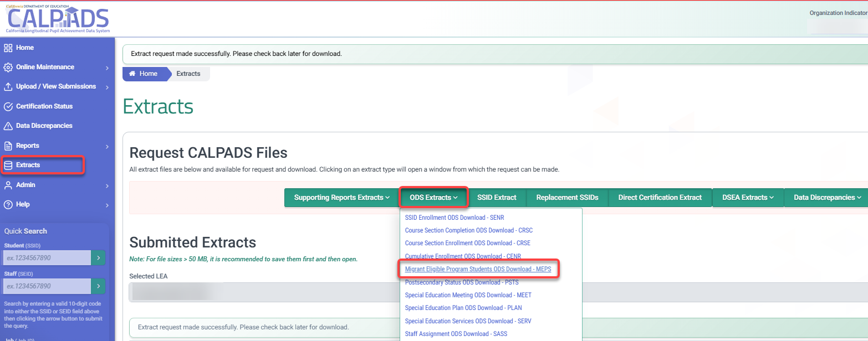Choose Course Section Enrollment ODS Download - CRSE
This screenshot has width=868, height=341.
tap(468, 243)
